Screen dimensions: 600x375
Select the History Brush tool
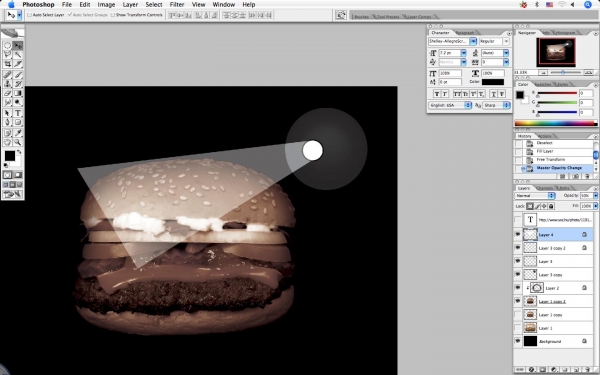tap(18, 84)
